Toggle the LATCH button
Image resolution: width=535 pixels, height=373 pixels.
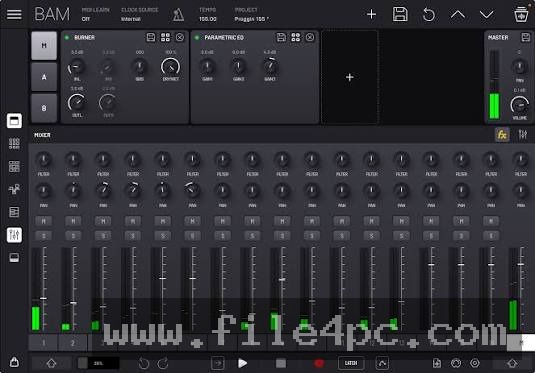tap(351, 363)
